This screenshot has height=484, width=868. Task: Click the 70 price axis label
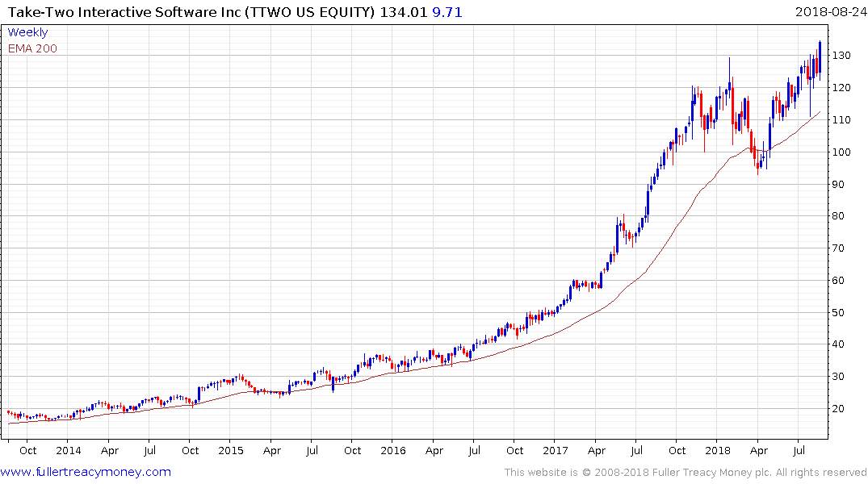point(838,248)
